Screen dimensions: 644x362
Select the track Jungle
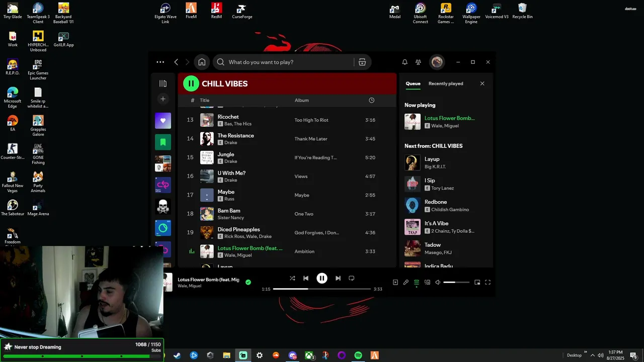tap(226, 154)
